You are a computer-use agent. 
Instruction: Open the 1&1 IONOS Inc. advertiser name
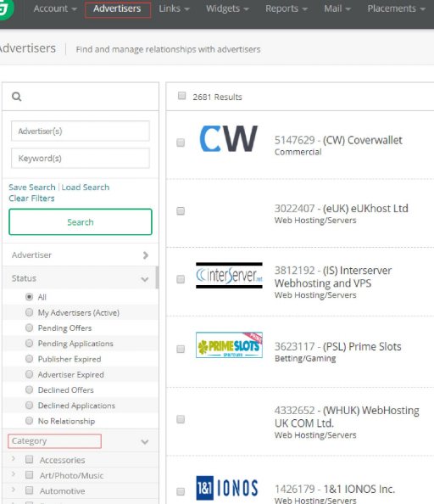[x=335, y=490]
